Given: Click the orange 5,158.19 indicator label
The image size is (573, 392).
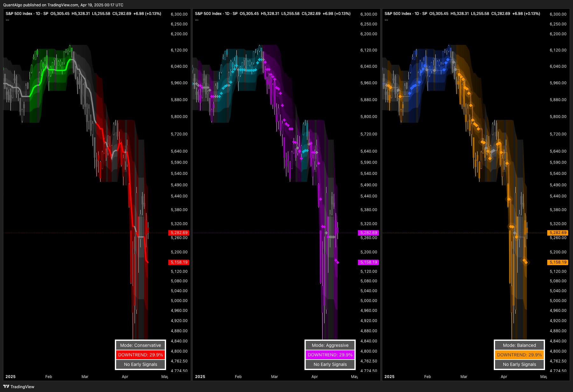Looking at the screenshot, I should tap(558, 262).
